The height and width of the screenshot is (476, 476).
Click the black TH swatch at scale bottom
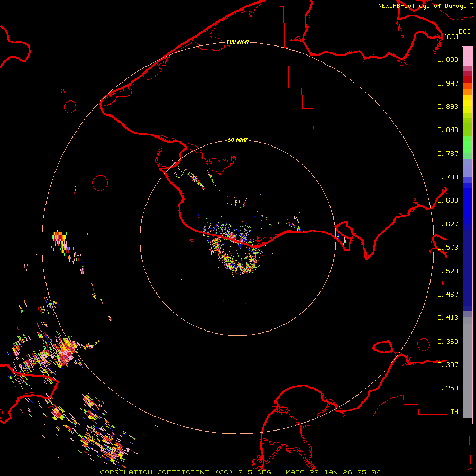(467, 420)
